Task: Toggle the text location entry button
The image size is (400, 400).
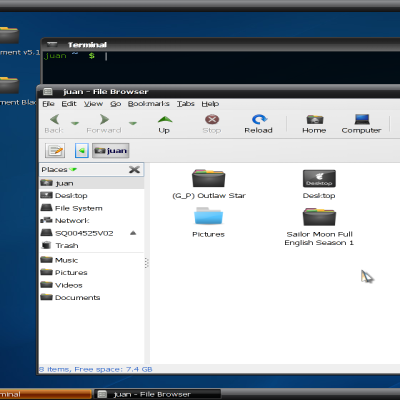Action: pyautogui.click(x=55, y=151)
